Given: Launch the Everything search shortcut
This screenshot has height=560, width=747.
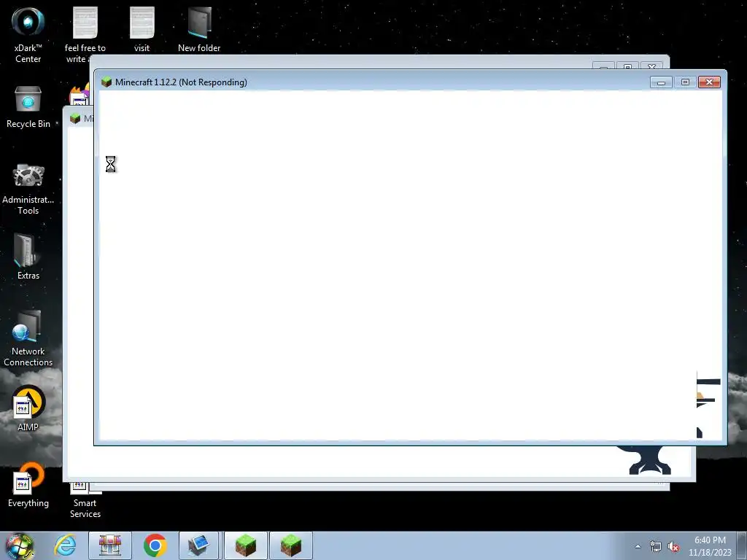Looking at the screenshot, I should (28, 485).
